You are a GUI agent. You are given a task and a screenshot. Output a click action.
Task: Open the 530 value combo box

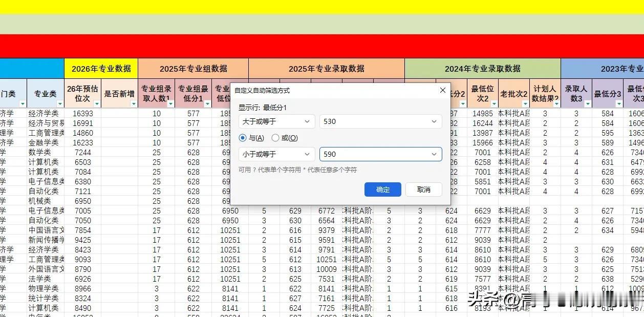tap(380, 121)
